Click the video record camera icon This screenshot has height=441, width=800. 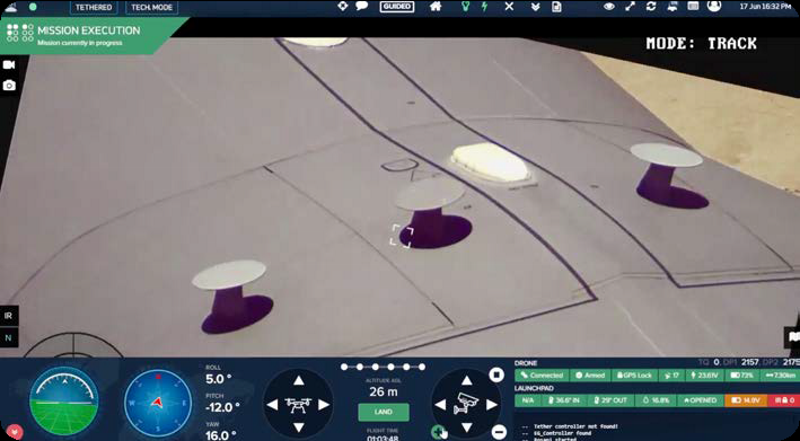pos(9,65)
